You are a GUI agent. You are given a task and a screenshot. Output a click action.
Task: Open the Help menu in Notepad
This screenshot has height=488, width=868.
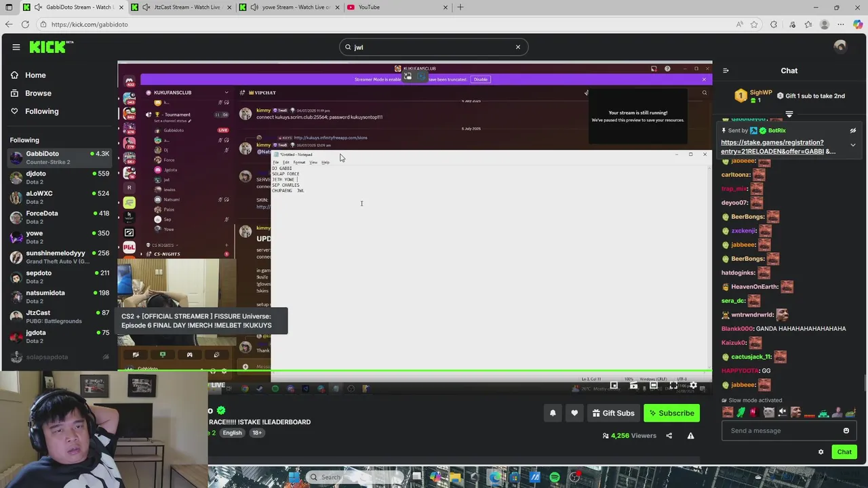(325, 162)
